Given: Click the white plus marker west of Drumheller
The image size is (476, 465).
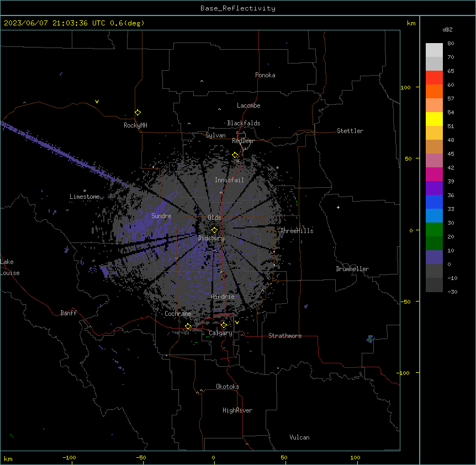Looking at the screenshot, I should (x=338, y=207).
